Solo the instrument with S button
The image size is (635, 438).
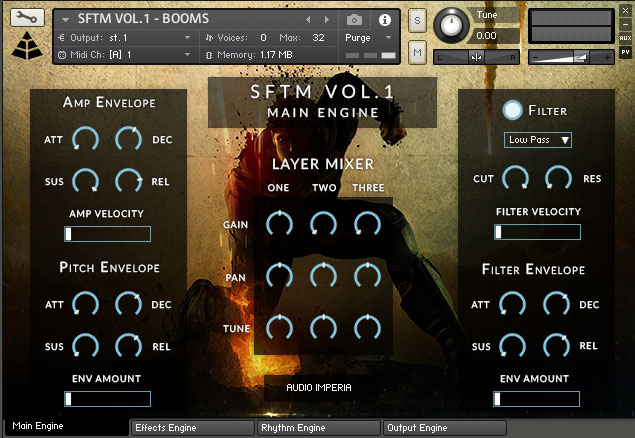coord(417,21)
